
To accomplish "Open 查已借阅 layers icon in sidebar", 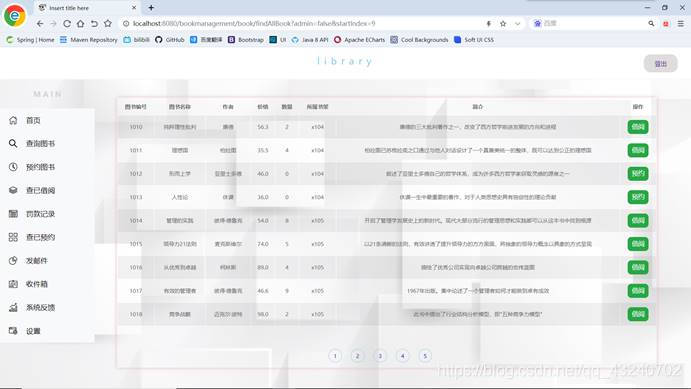I will [13, 190].
